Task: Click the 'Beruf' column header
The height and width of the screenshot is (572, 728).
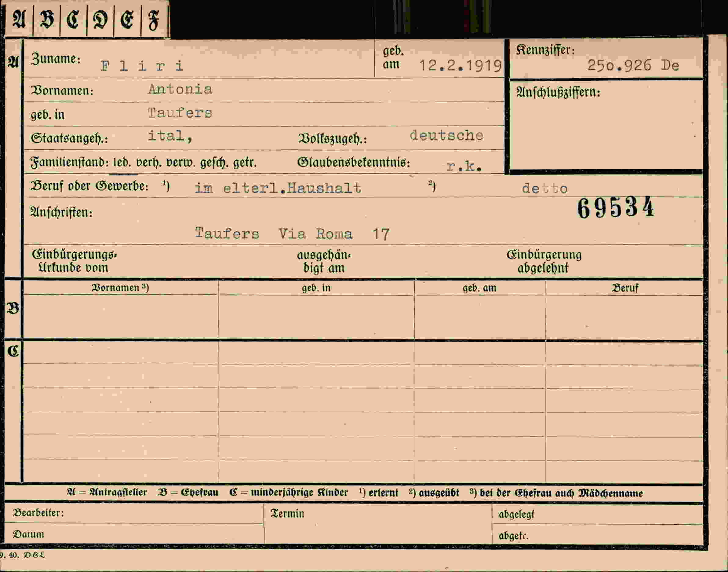Action: (625, 288)
